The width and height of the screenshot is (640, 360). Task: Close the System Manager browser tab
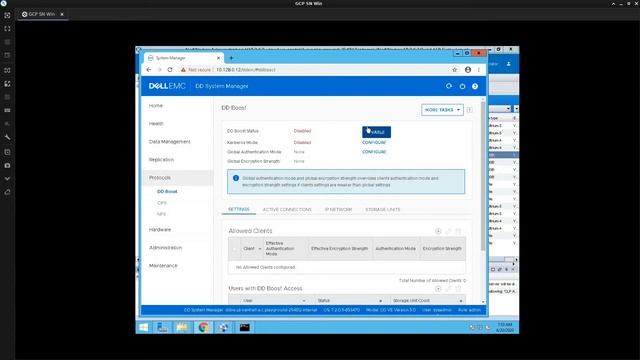click(x=218, y=58)
